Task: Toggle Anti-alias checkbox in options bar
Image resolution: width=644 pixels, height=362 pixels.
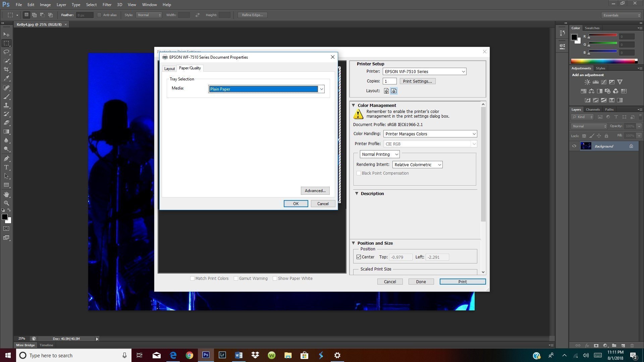Action: pyautogui.click(x=99, y=15)
